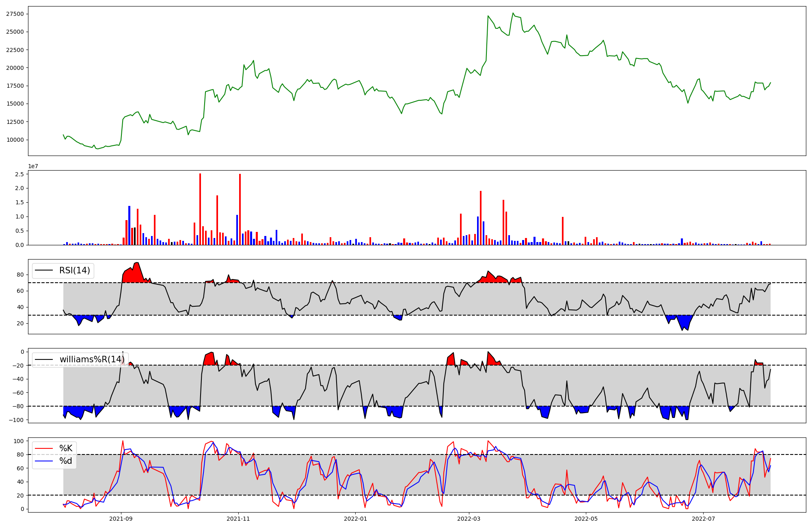Click the black RSI legend line sample

point(44,270)
